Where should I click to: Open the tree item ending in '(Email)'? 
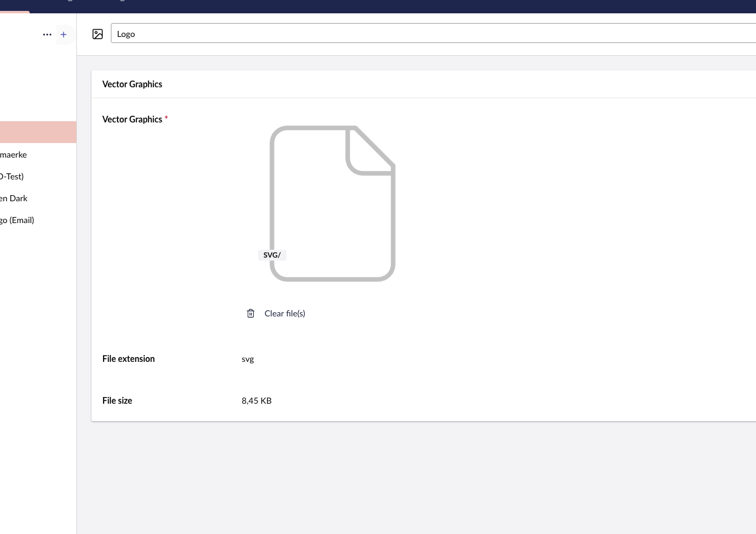coord(17,220)
